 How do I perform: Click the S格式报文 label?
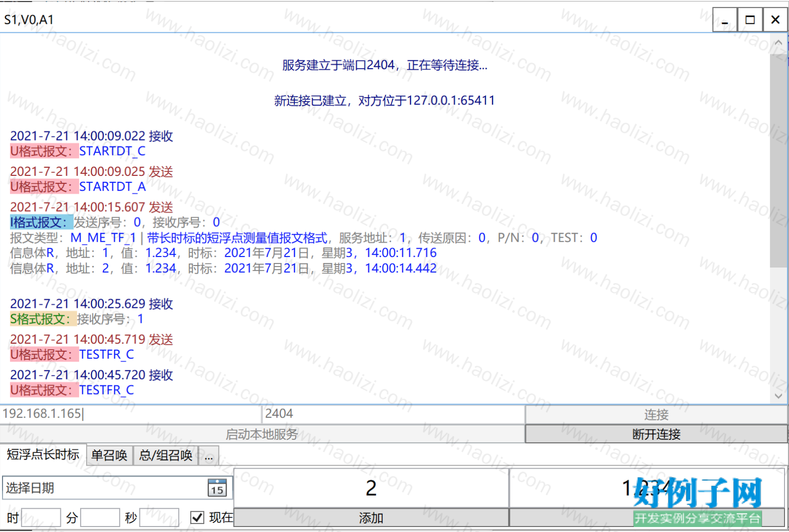click(x=43, y=319)
